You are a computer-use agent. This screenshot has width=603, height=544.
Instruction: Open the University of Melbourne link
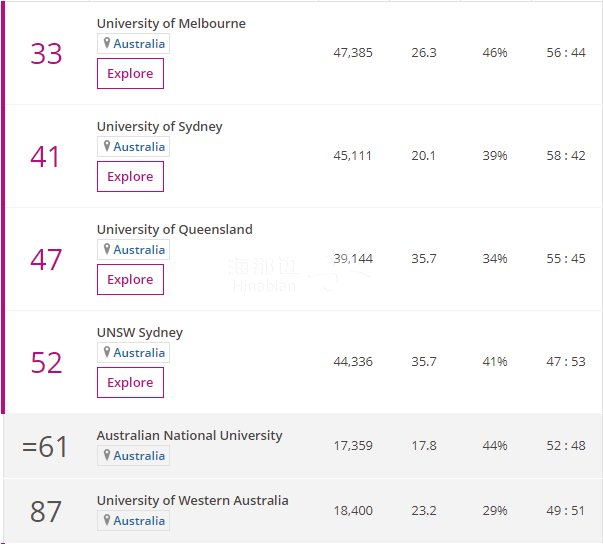(x=171, y=23)
